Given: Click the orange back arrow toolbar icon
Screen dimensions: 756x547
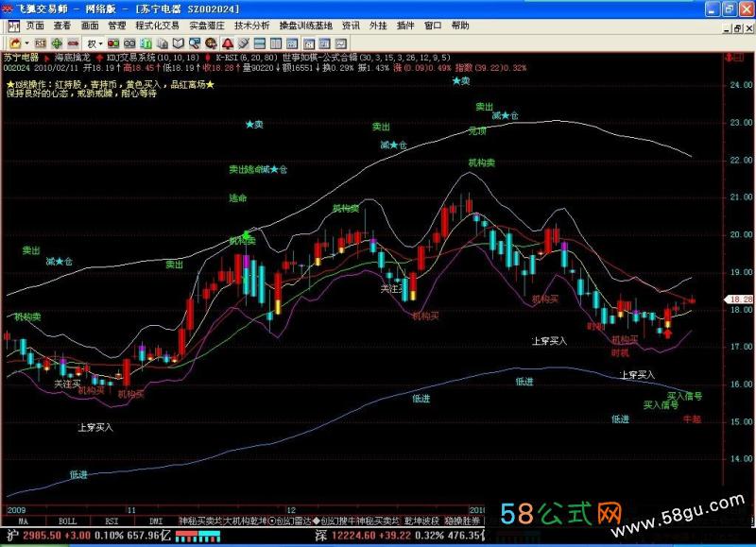Looking at the screenshot, I should click(x=15, y=43).
